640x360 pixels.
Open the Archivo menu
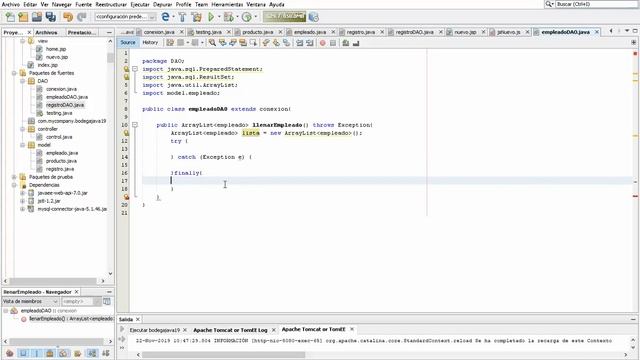pyautogui.click(x=11, y=4)
